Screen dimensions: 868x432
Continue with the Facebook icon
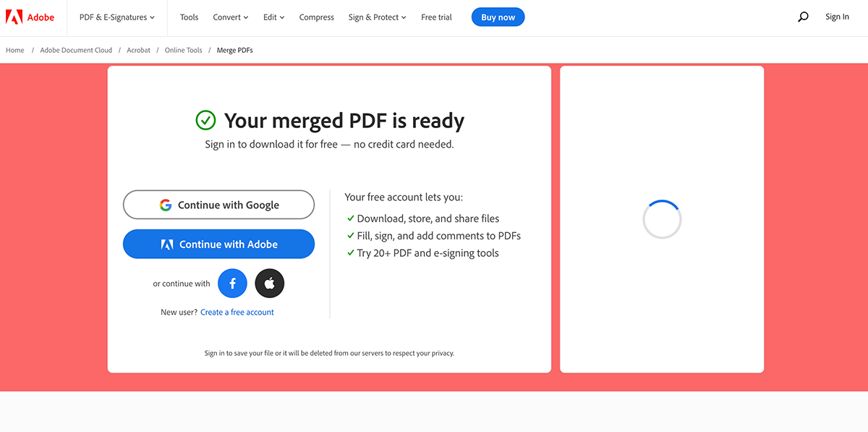point(232,284)
